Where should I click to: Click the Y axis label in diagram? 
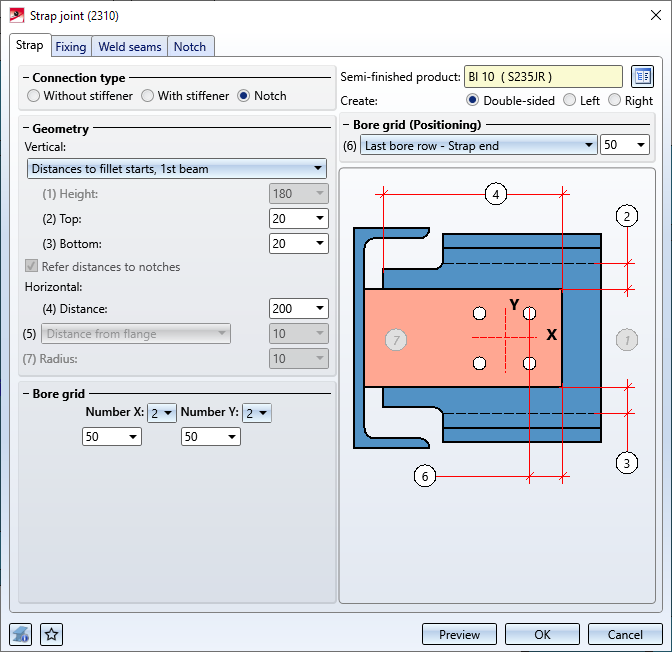point(514,304)
